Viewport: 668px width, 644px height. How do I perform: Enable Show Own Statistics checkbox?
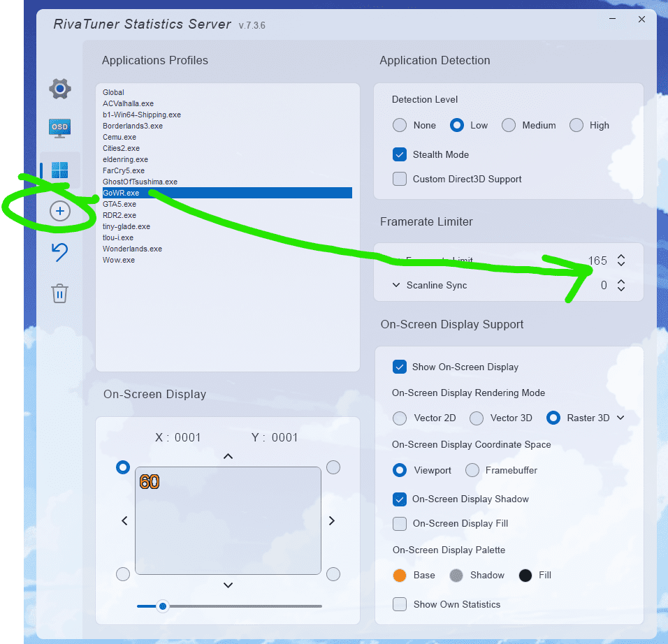(x=399, y=604)
